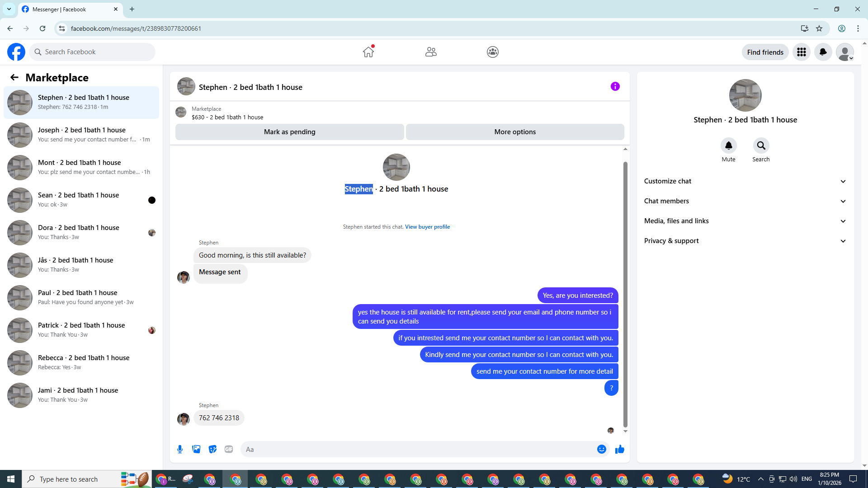Expand Customize chat section
Viewport: 868px width, 488px height.
(745, 181)
